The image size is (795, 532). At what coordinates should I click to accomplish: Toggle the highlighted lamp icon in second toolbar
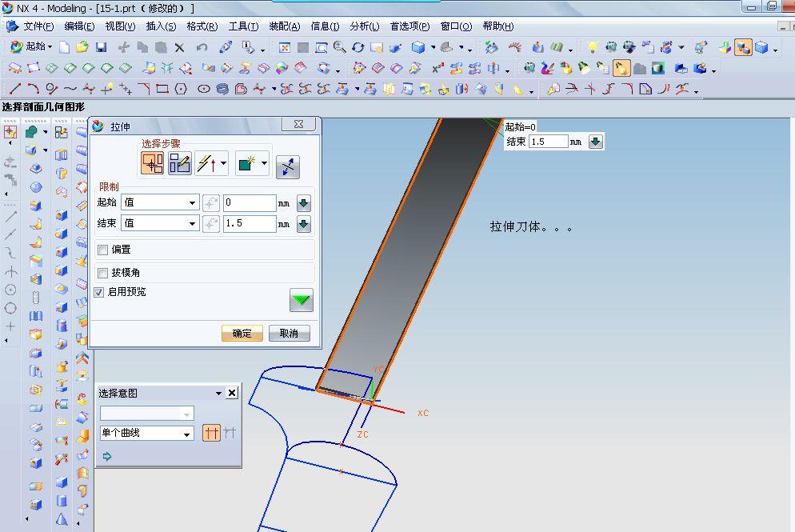(621, 68)
